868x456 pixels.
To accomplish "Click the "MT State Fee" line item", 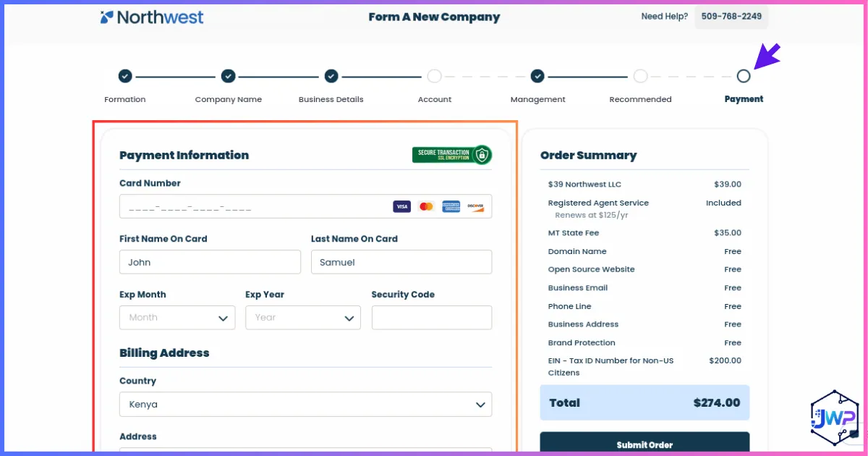I will pos(574,233).
